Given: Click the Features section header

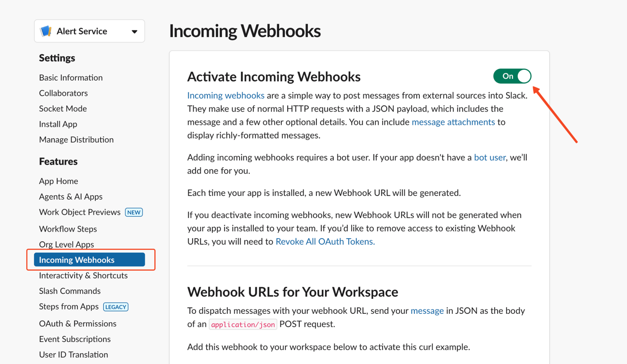Looking at the screenshot, I should click(58, 161).
